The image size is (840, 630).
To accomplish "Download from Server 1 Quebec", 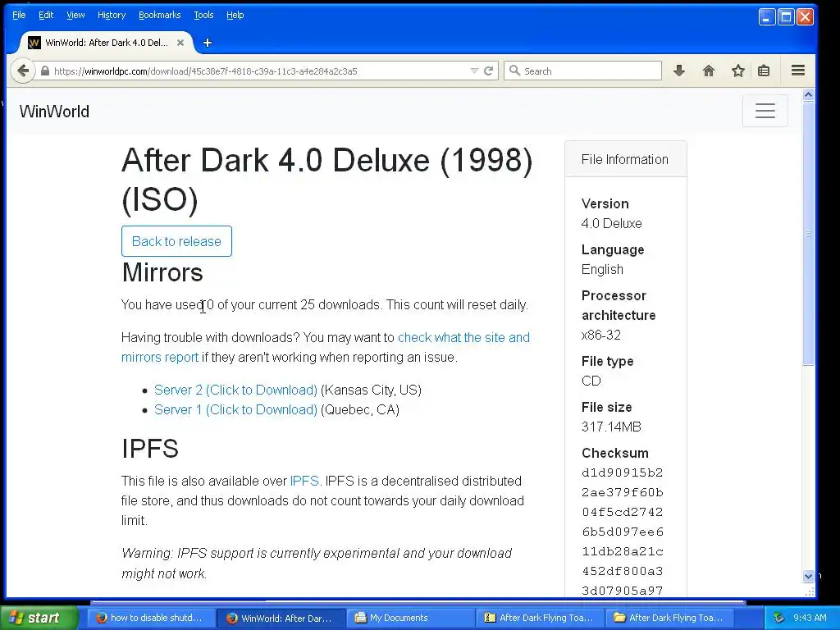I will [x=235, y=410].
